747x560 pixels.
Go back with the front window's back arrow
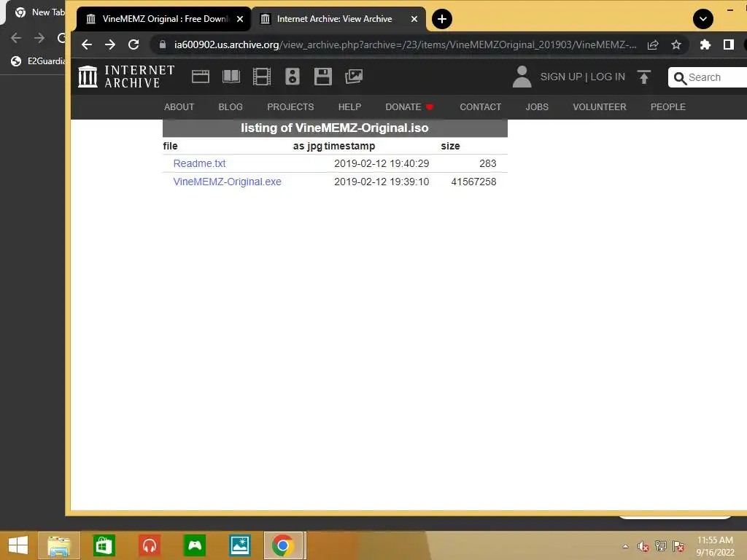pyautogui.click(x=87, y=44)
